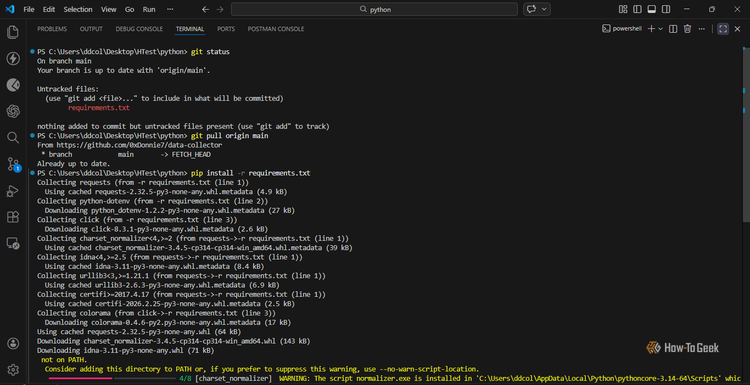Open the ChatGPT/Codex icon in activity bar
750x385 pixels.
pyautogui.click(x=13, y=111)
